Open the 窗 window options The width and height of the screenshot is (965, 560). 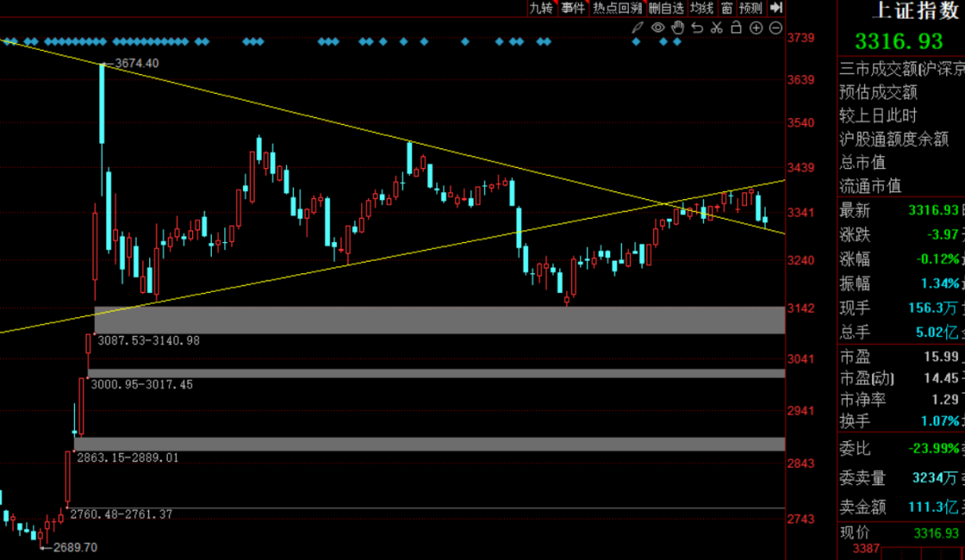[x=727, y=8]
